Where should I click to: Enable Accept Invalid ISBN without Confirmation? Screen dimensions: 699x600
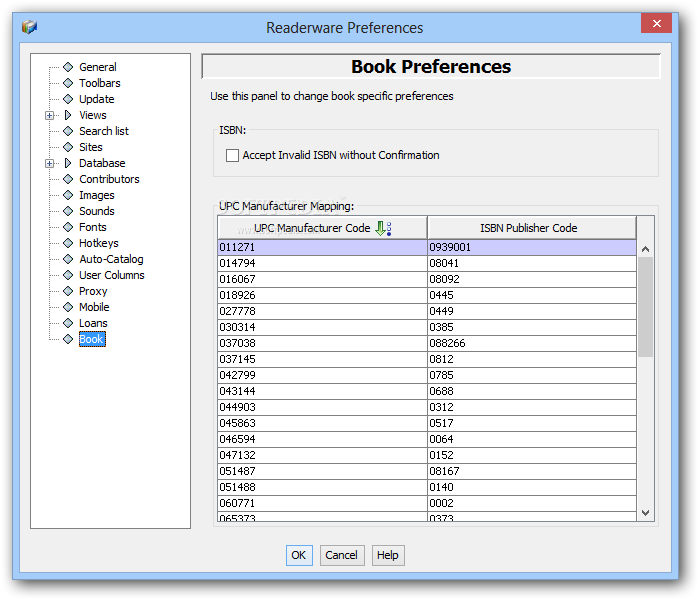tap(232, 156)
